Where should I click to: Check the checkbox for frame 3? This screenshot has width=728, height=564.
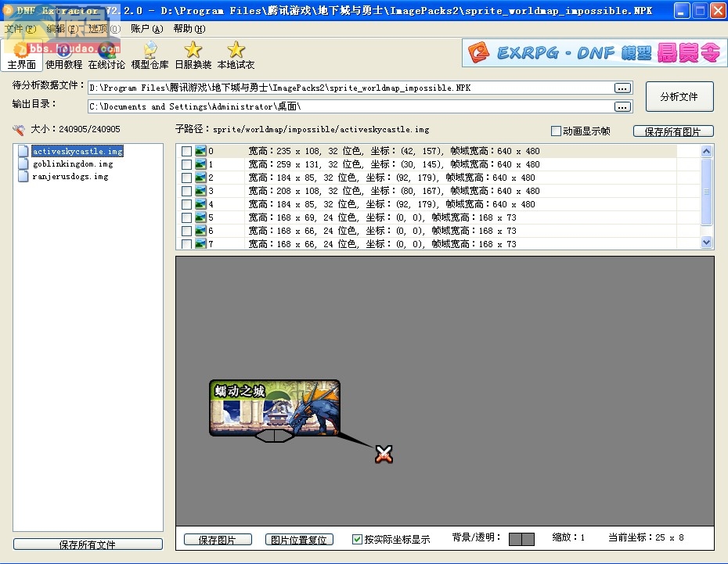[x=186, y=191]
